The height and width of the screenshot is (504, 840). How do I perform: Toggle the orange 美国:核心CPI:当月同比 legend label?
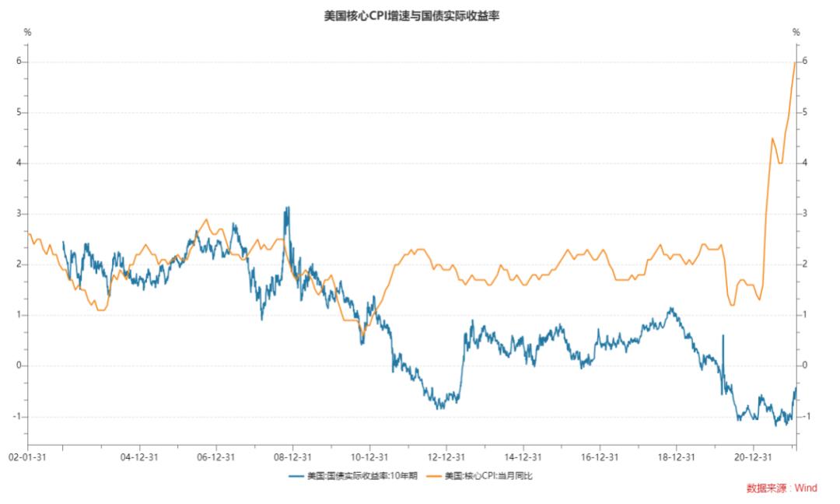(489, 476)
